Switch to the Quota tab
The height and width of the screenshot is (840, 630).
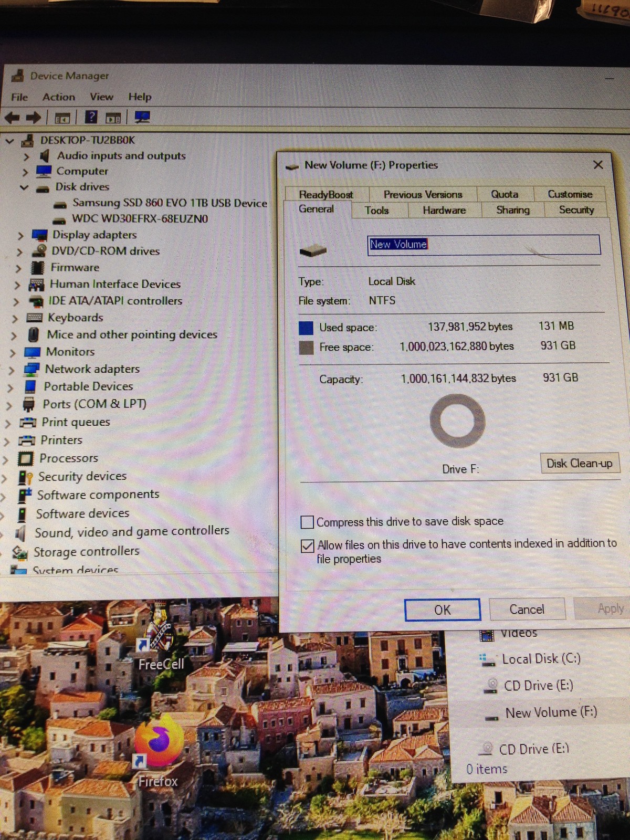[505, 194]
